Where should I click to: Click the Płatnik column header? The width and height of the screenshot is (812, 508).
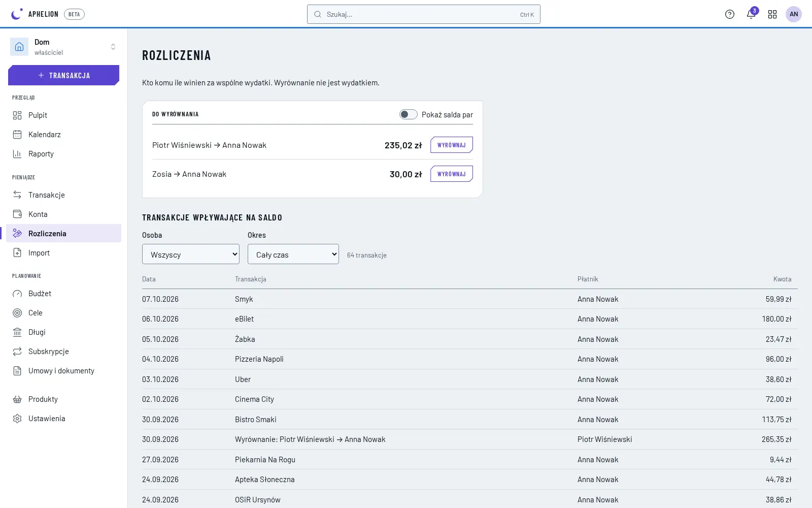pyautogui.click(x=588, y=279)
